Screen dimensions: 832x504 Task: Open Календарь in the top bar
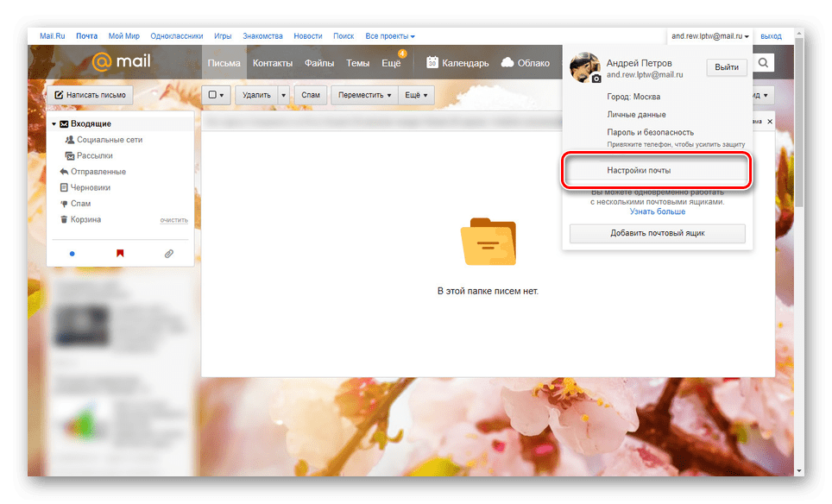[457, 63]
